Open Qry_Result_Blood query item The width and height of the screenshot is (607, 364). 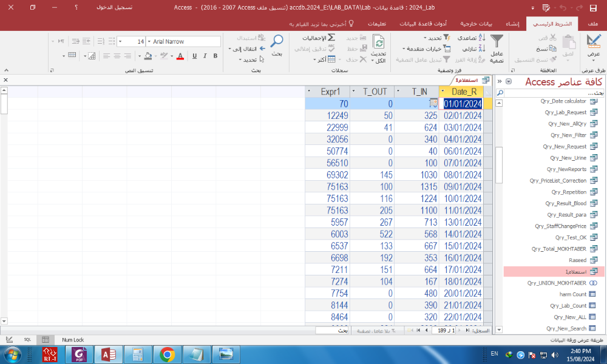pos(571,203)
